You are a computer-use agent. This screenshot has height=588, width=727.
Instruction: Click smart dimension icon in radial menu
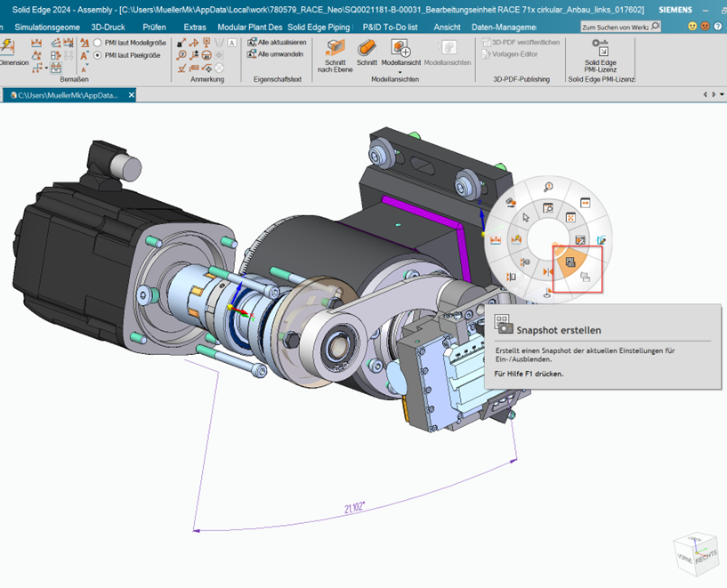tap(516, 239)
